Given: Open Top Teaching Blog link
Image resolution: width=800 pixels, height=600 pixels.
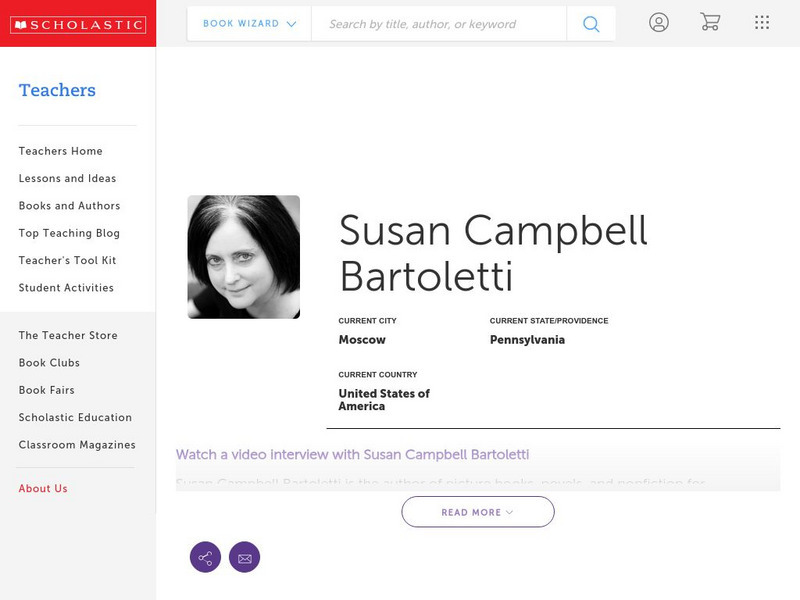Looking at the screenshot, I should coord(69,233).
